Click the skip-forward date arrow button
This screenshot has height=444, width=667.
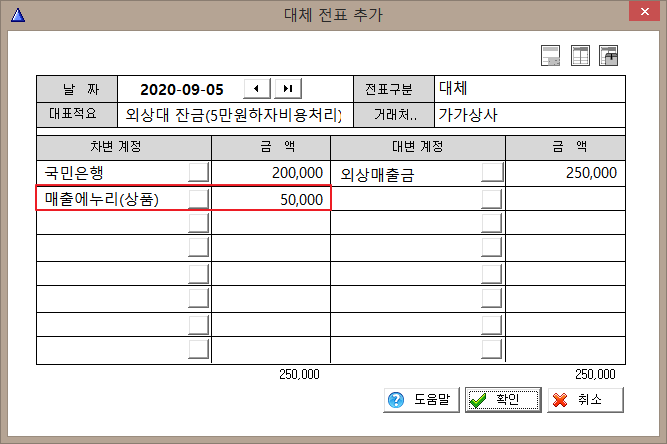pyautogui.click(x=288, y=88)
